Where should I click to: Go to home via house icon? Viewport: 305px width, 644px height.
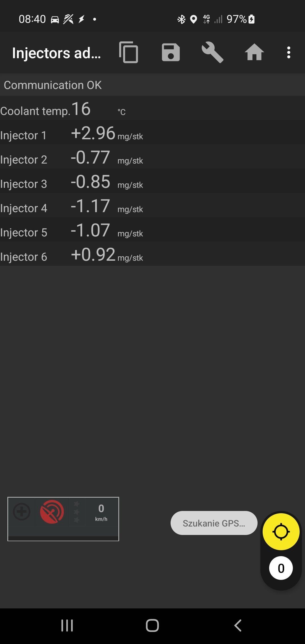[254, 52]
